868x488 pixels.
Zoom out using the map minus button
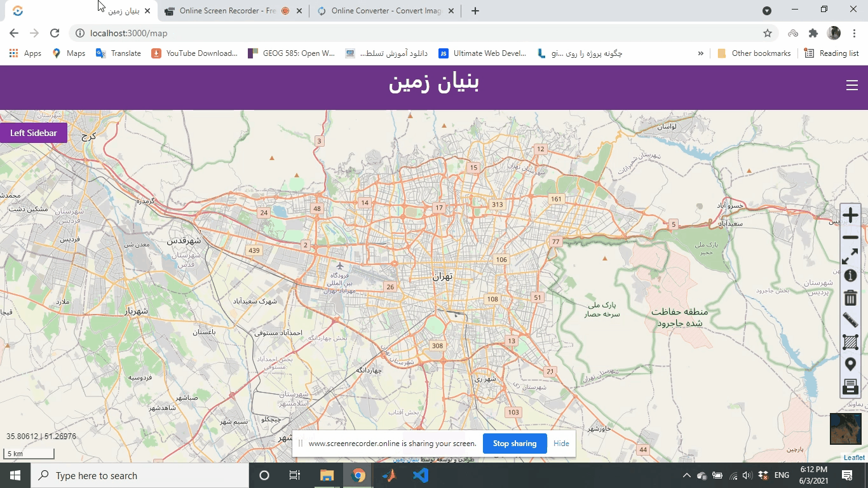tap(850, 237)
